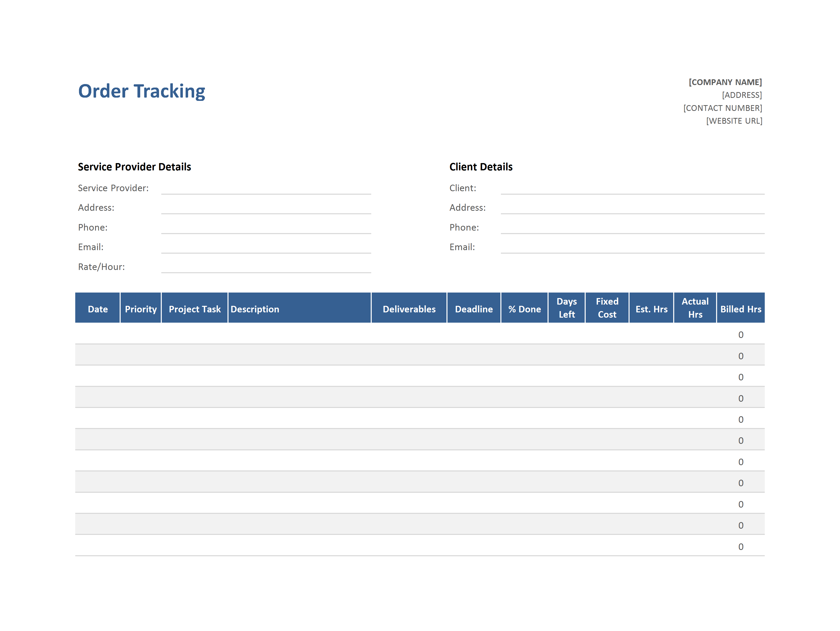840x631 pixels.
Task: Click the Client: label
Action: (463, 188)
